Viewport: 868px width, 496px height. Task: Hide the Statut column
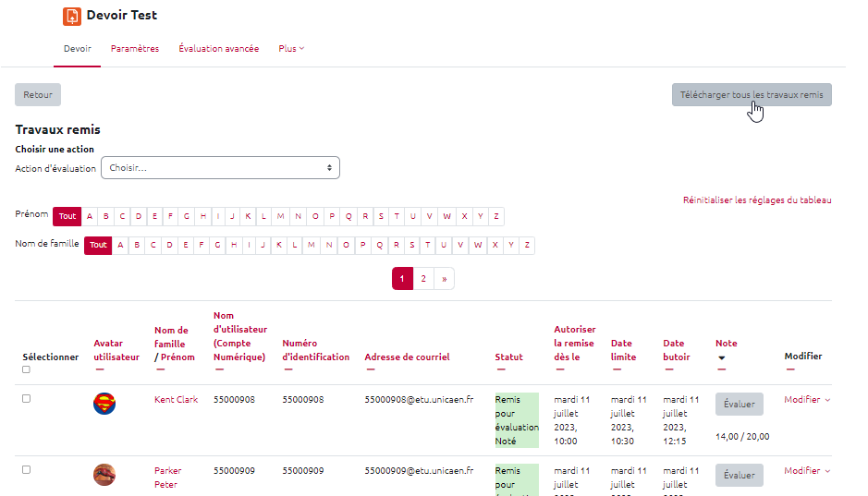coord(500,370)
